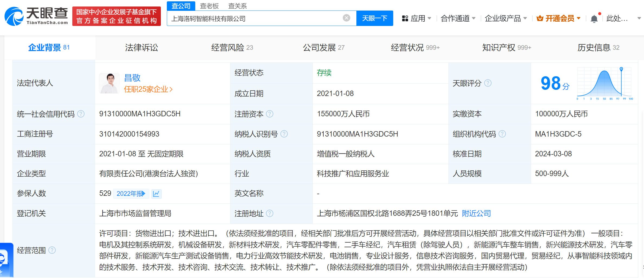Click help icon beside 经营范围
Viewport: 644px width, 278px height.
pos(52,250)
